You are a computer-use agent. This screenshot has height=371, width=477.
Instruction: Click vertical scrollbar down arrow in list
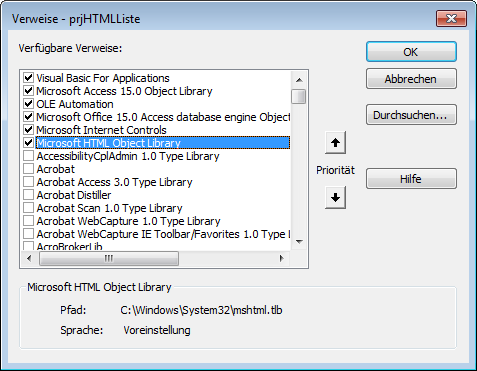coord(299,241)
